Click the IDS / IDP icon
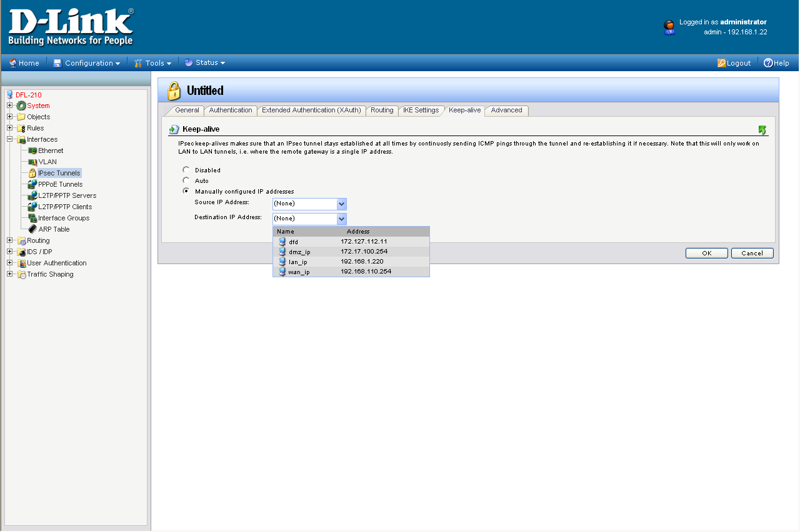800x532 pixels. coord(21,252)
